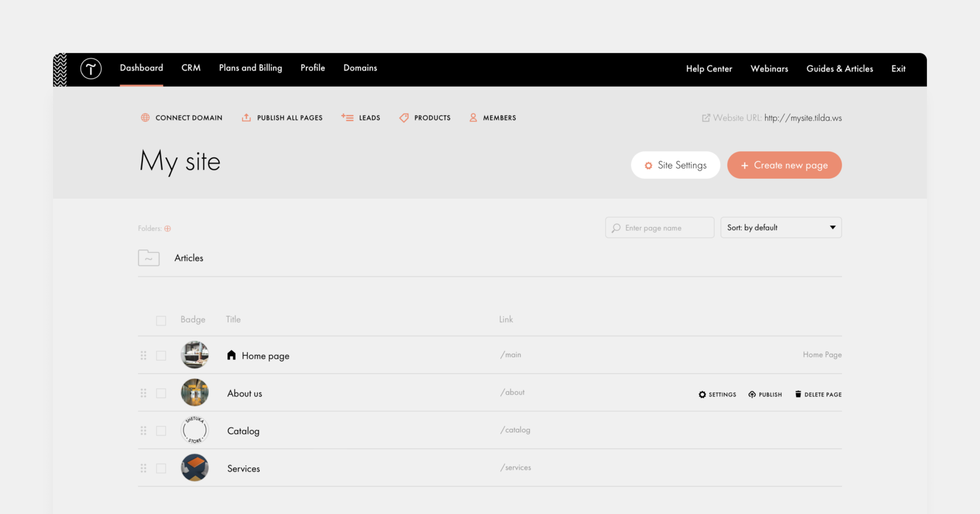Click the Site Settings button
The height and width of the screenshot is (514, 980).
coord(675,166)
